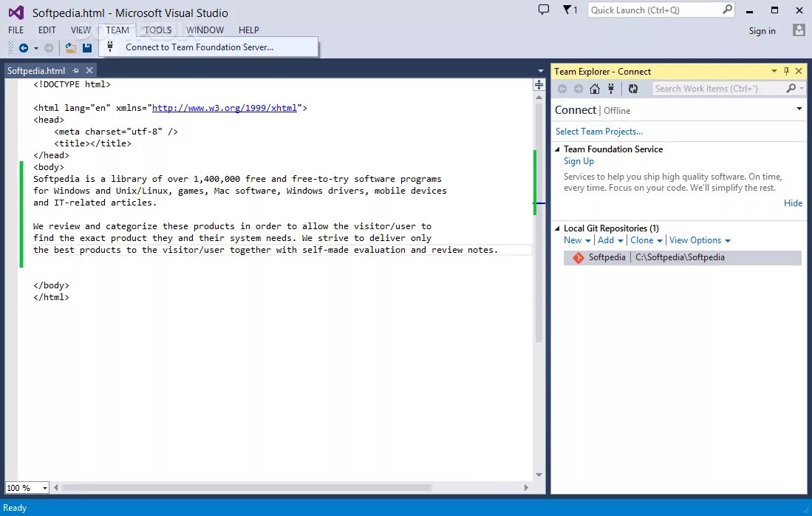
Task: Refresh Team Explorer
Action: 632,89
